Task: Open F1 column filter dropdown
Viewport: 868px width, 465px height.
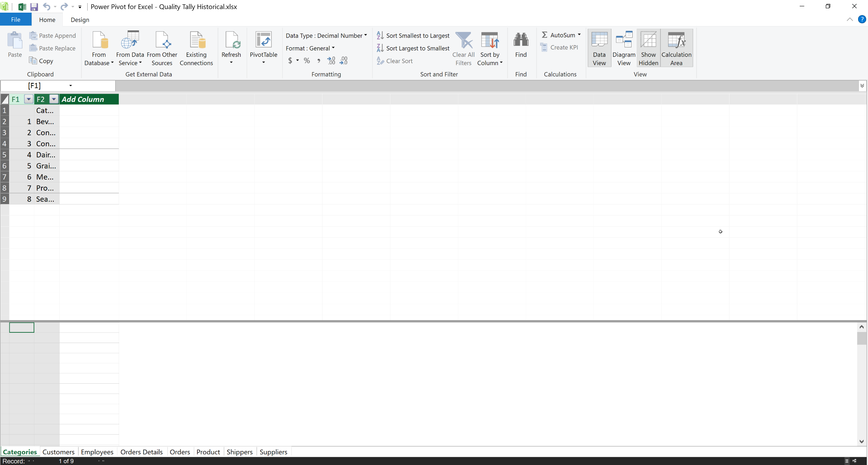Action: pyautogui.click(x=28, y=99)
